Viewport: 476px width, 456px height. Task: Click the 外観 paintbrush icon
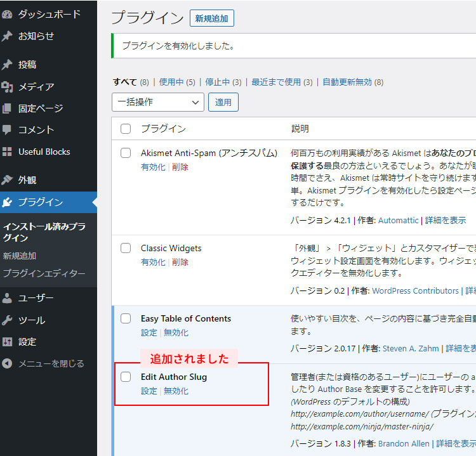click(7, 179)
